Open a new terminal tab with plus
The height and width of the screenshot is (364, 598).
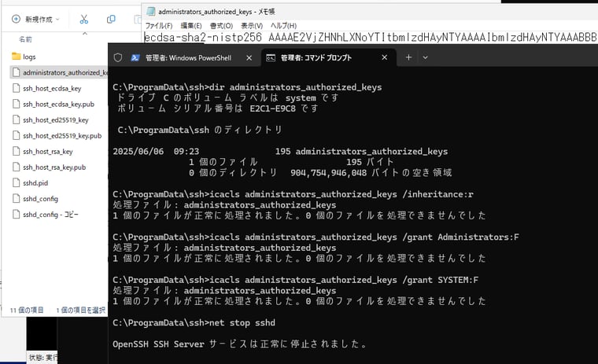coord(408,57)
